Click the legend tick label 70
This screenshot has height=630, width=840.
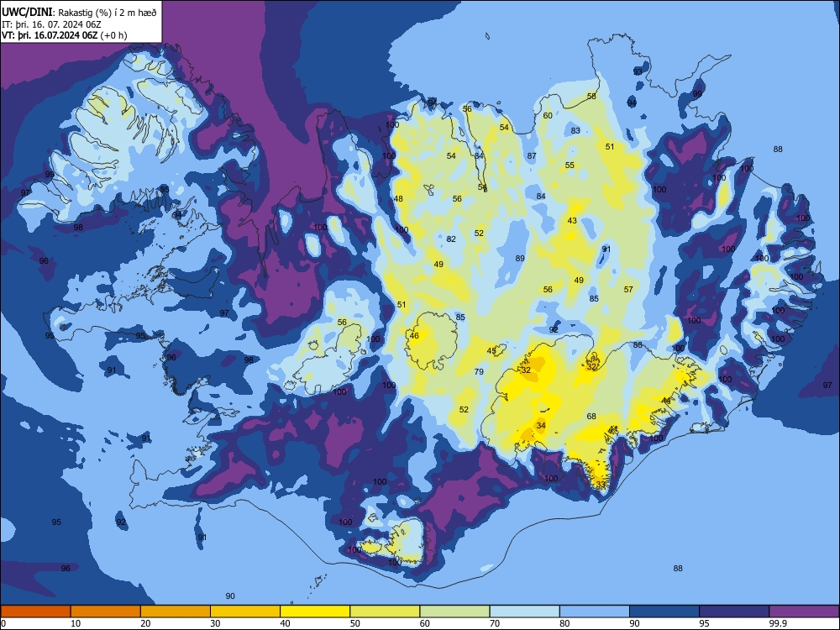tap(495, 623)
